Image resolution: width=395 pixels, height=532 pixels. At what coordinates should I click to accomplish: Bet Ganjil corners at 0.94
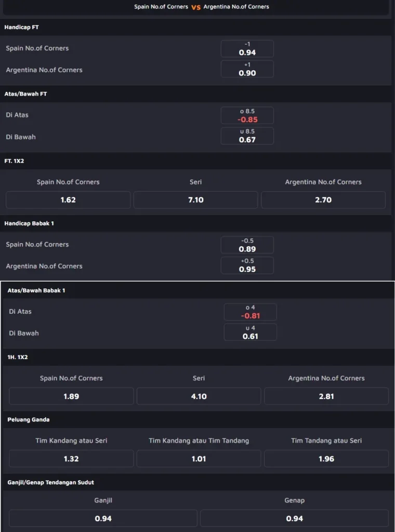103,518
